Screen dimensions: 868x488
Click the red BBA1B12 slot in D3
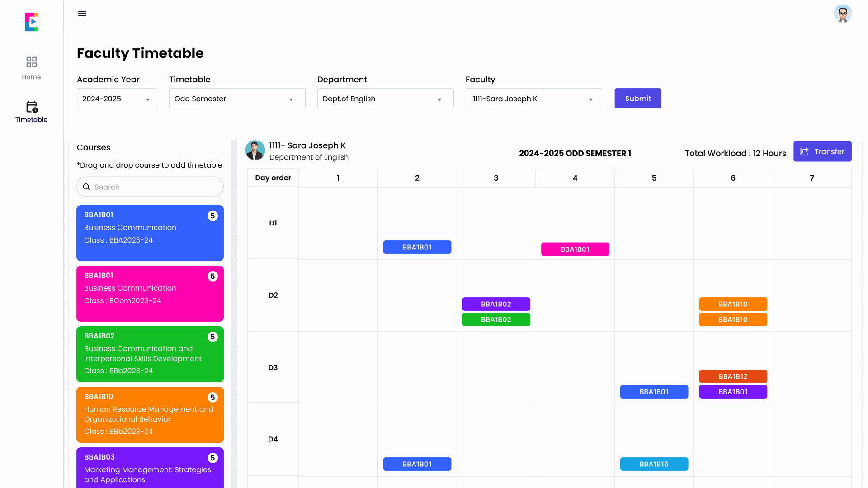click(732, 376)
